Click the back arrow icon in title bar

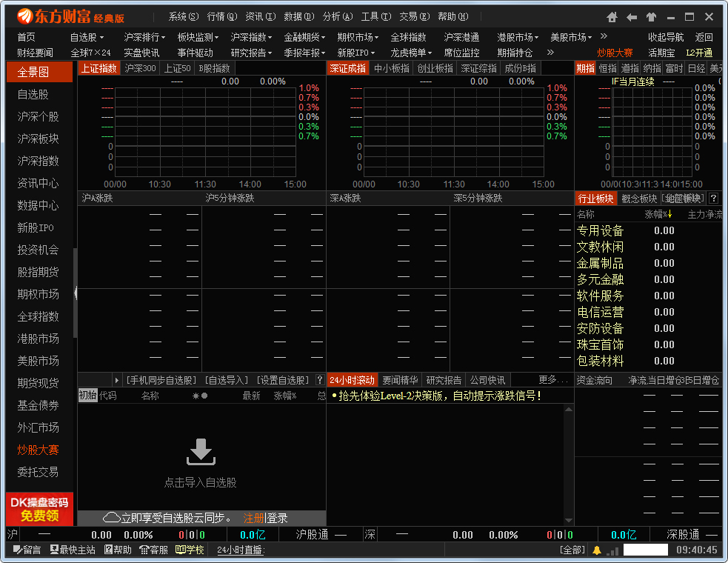pos(632,17)
